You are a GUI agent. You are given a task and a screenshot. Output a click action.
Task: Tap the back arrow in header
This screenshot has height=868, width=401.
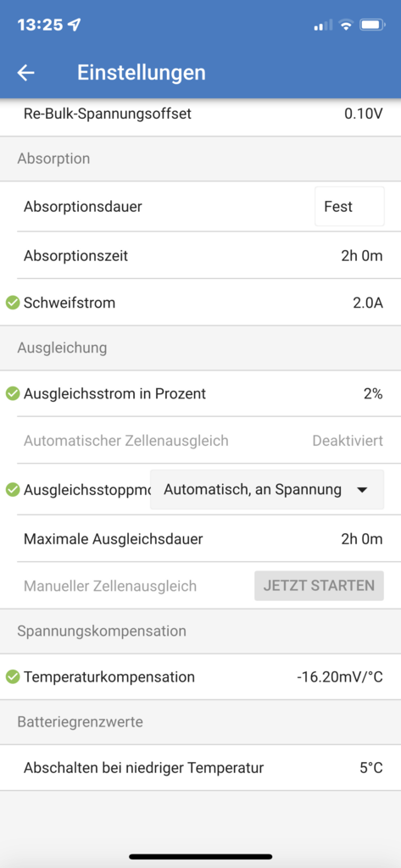[x=25, y=73]
